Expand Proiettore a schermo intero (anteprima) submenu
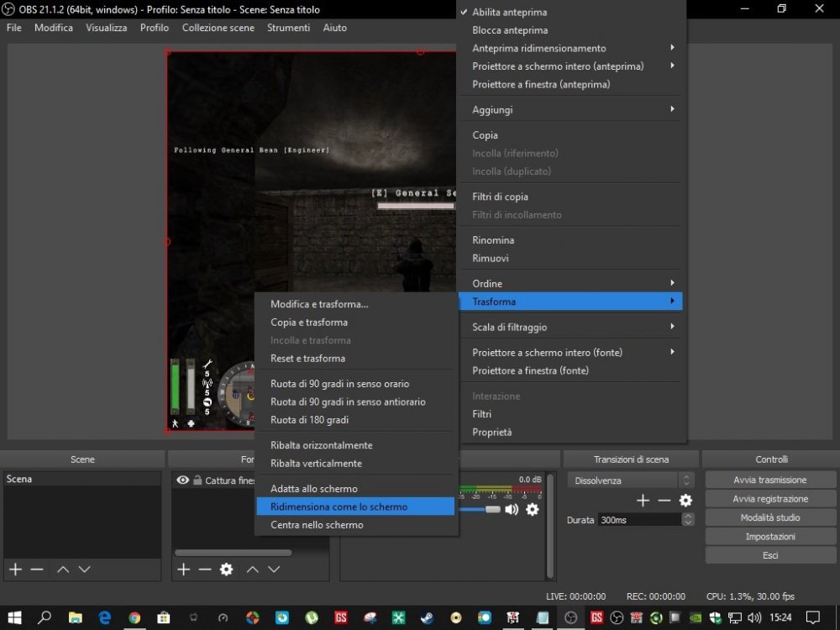The height and width of the screenshot is (630, 840). pyautogui.click(x=571, y=66)
